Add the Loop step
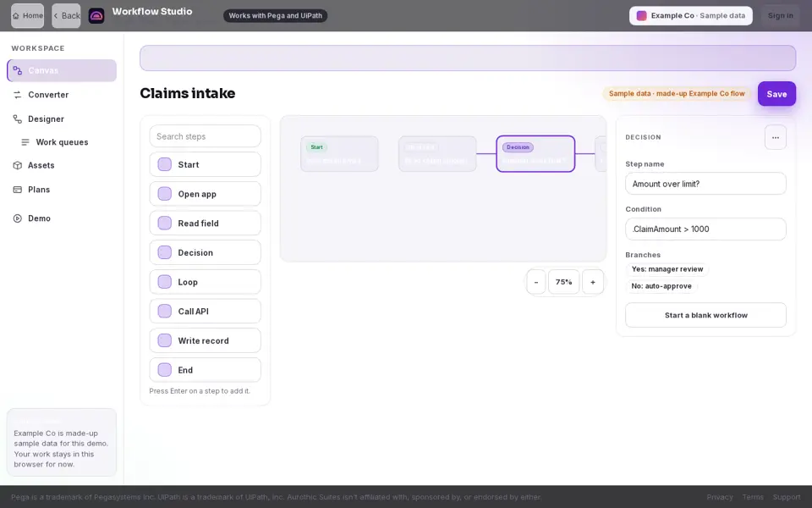The width and height of the screenshot is (812, 508). point(205,282)
